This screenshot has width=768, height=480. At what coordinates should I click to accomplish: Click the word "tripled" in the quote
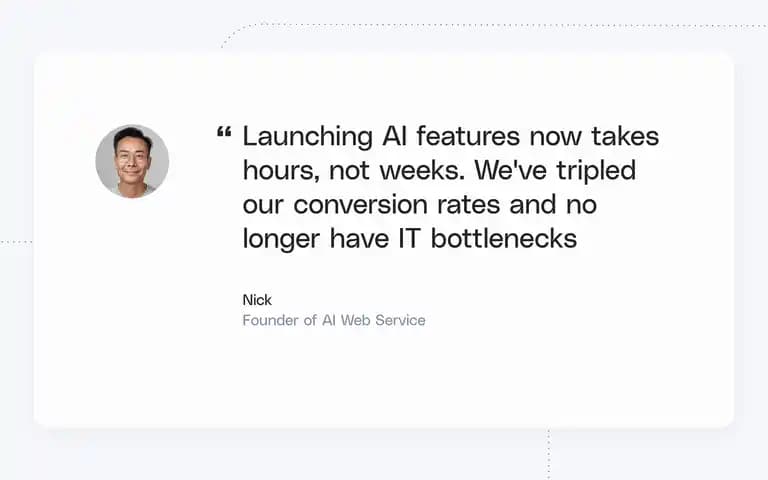[597, 171]
